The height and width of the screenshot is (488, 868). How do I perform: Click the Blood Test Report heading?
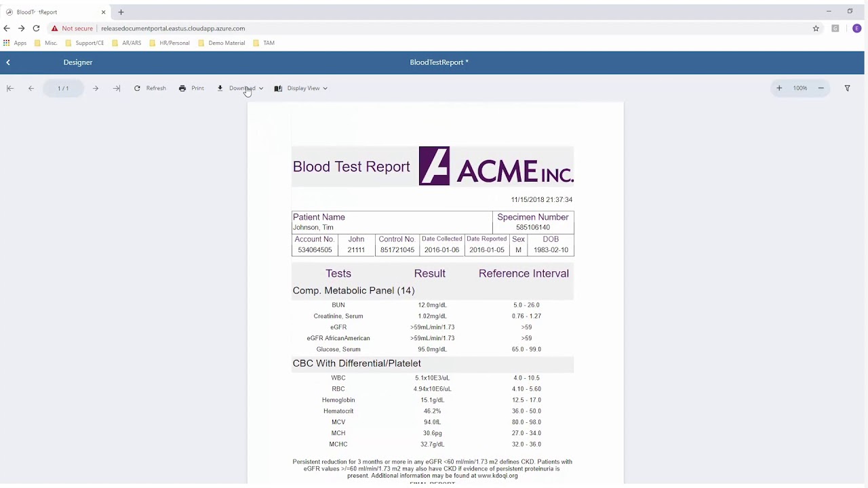(x=351, y=167)
